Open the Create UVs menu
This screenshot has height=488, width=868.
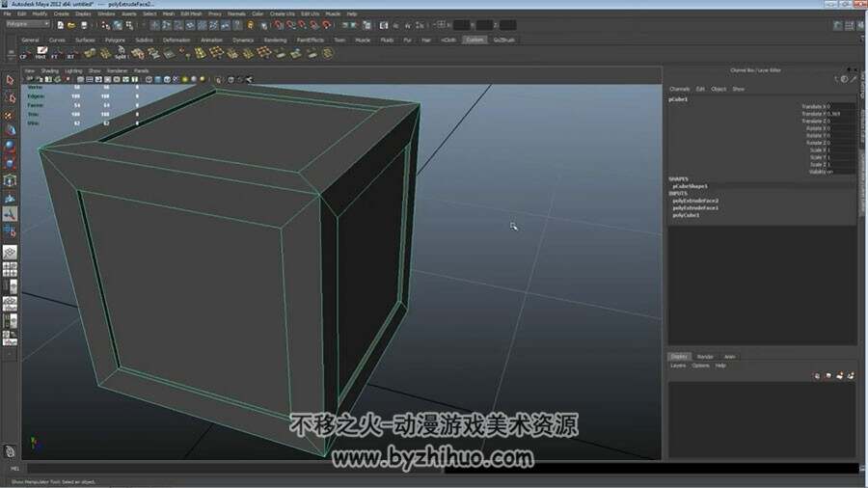283,14
